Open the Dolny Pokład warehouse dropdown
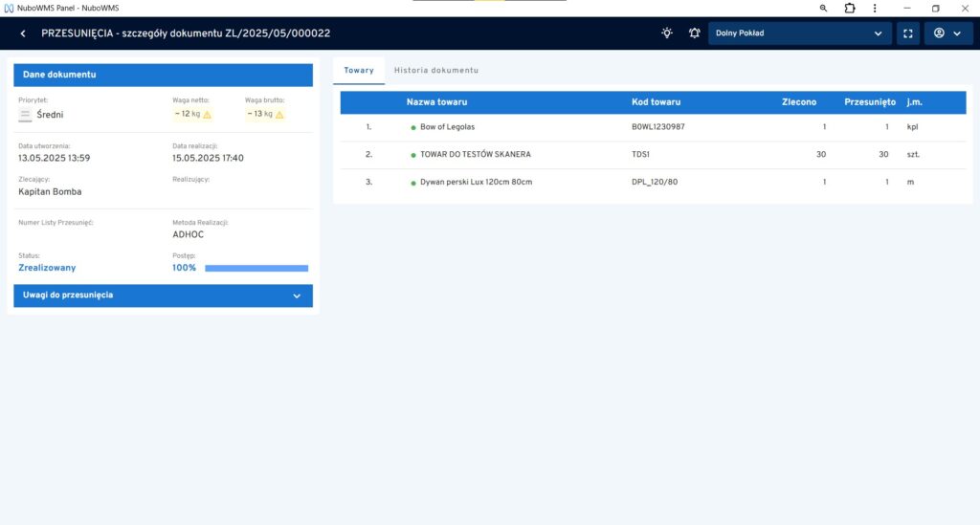The width and height of the screenshot is (980, 525). tap(799, 33)
